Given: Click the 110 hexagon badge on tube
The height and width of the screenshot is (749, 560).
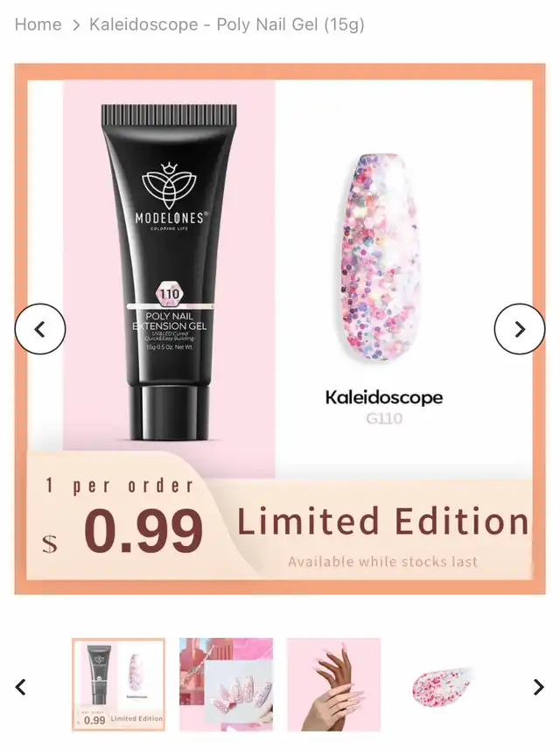Looking at the screenshot, I should pyautogui.click(x=169, y=294).
